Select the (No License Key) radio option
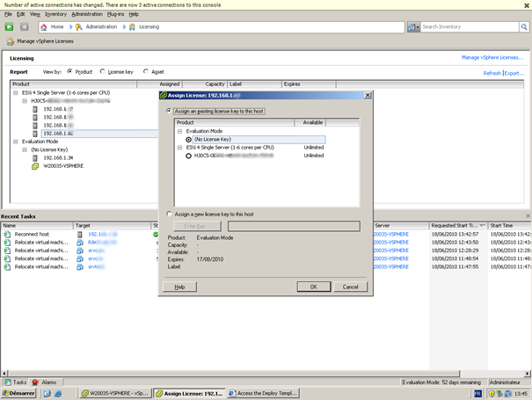Viewport: 532px width, 400px height. [189, 140]
